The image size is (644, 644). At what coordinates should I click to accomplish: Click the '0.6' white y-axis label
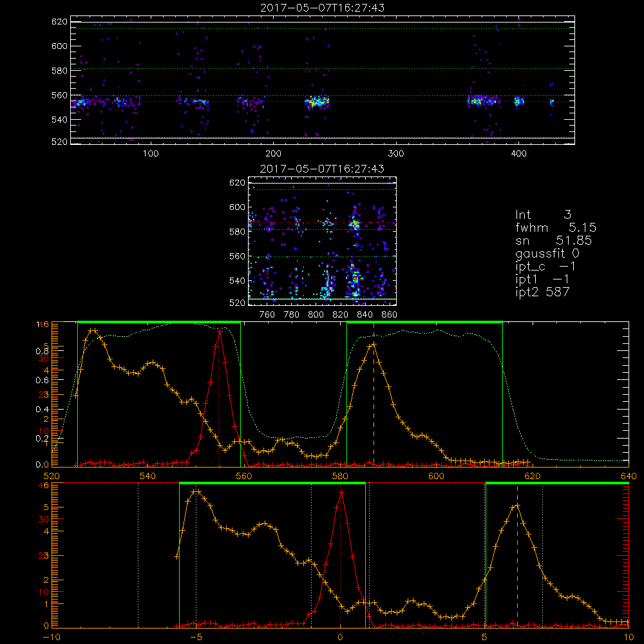click(x=42, y=381)
